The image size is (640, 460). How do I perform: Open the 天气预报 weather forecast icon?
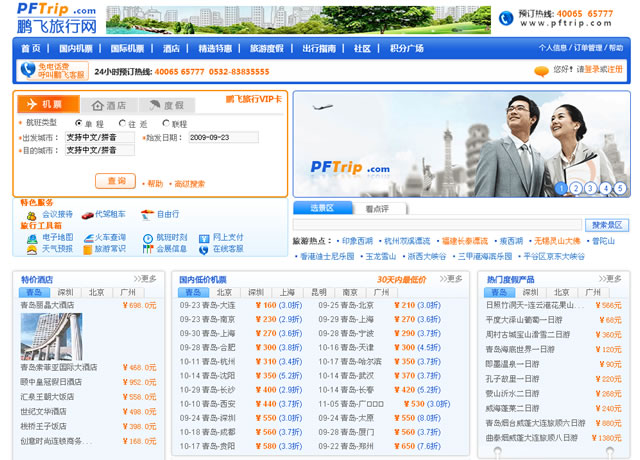(31, 249)
